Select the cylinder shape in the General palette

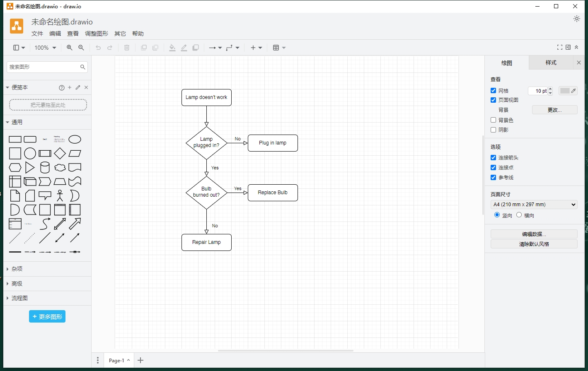point(45,167)
